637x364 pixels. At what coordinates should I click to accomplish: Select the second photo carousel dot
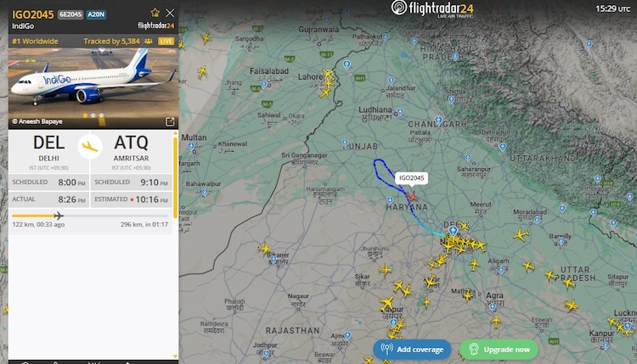(x=93, y=115)
